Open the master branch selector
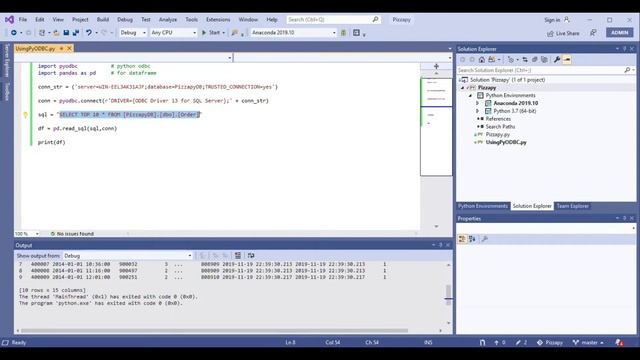This screenshot has height=360, width=640. click(588, 342)
